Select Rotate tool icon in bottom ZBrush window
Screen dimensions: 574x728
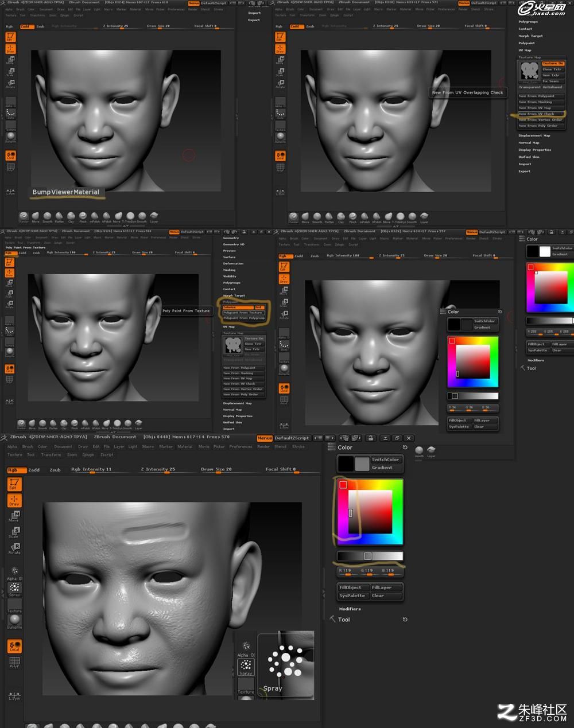(x=14, y=548)
